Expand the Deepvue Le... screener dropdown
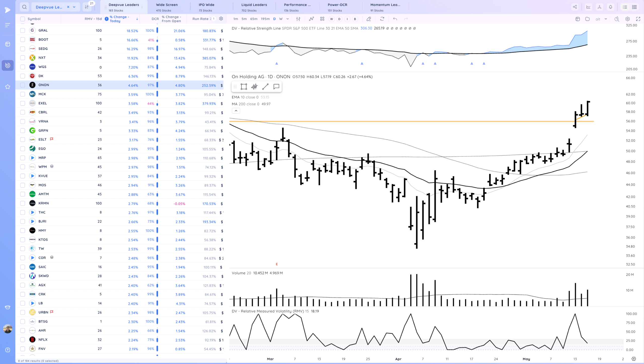This screenshot has width=644, height=364. click(74, 7)
